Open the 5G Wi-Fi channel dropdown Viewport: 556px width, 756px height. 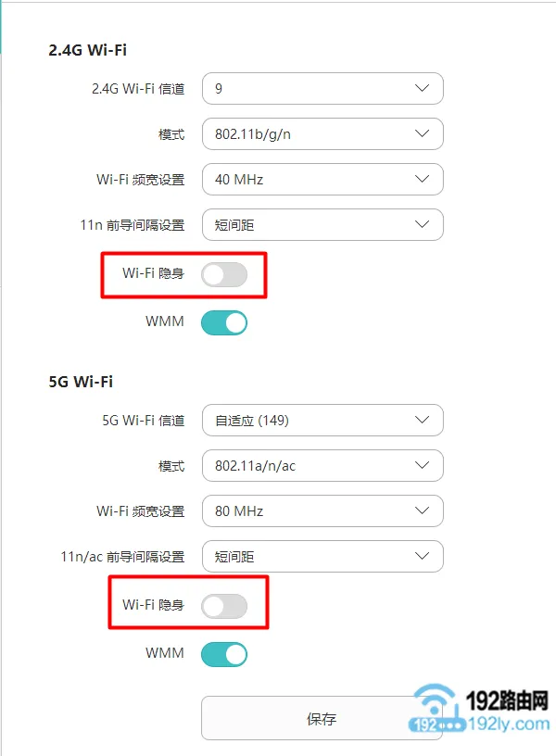click(x=322, y=421)
